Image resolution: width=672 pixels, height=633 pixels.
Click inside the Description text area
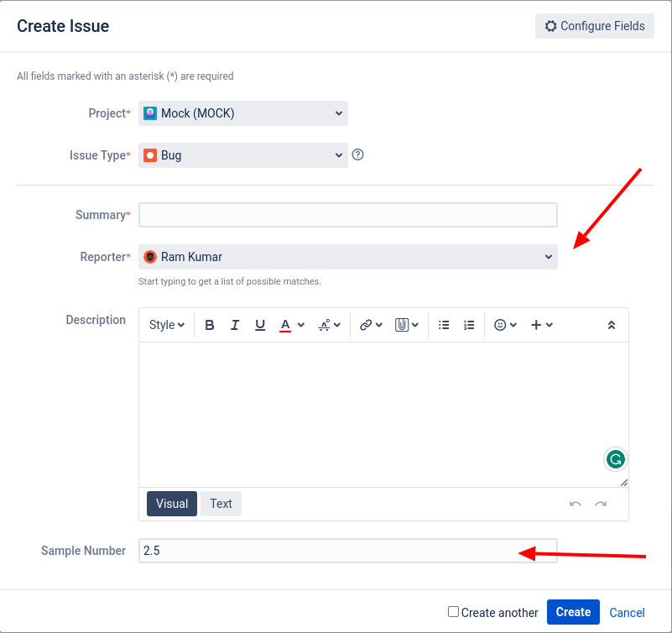click(x=383, y=414)
